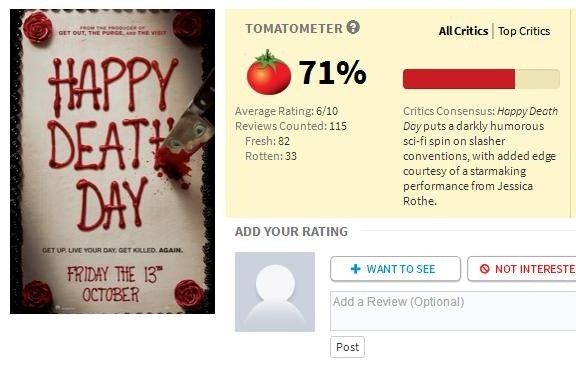Click inside the Add a Review field

click(x=453, y=311)
